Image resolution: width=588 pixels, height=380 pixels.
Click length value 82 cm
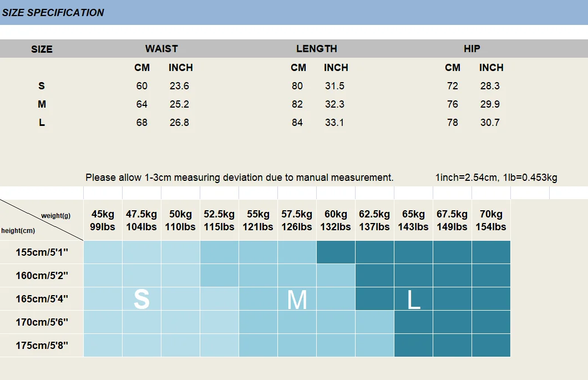tap(297, 104)
